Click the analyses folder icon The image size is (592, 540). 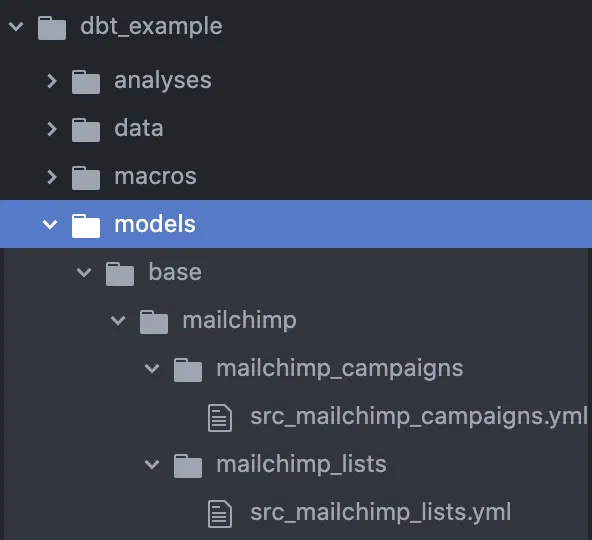click(86, 82)
